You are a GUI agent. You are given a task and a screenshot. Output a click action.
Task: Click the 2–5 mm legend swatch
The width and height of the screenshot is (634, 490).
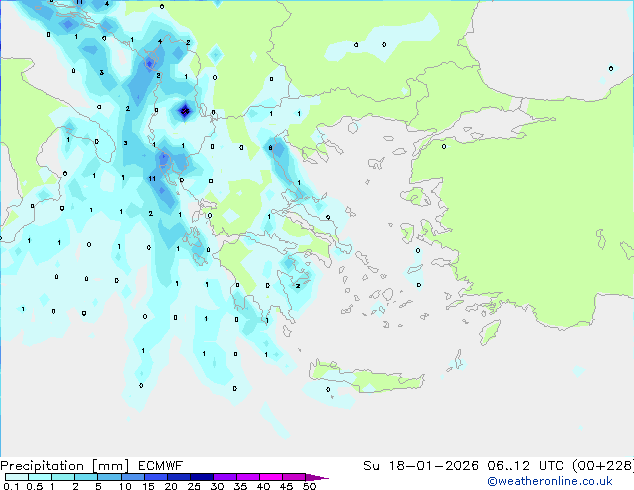point(86,477)
